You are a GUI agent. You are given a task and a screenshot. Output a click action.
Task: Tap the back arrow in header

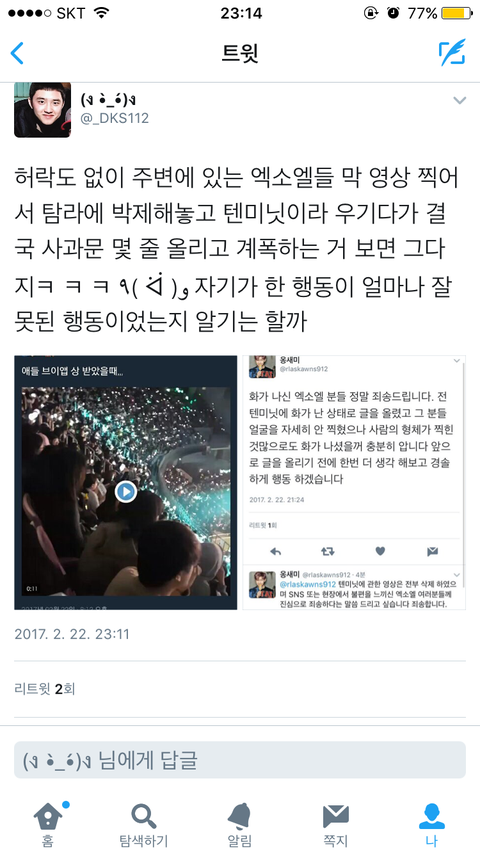click(17, 53)
